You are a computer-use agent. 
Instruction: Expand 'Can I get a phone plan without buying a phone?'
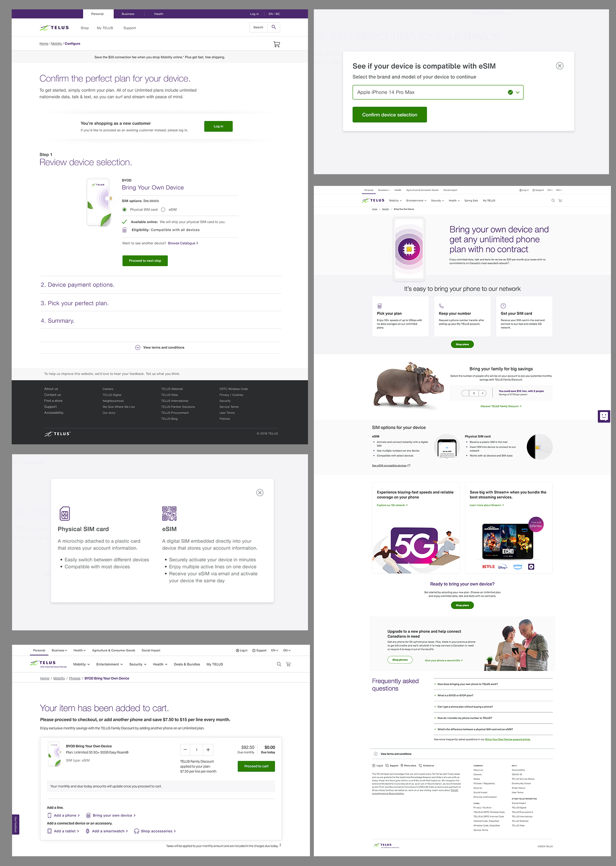(493, 707)
